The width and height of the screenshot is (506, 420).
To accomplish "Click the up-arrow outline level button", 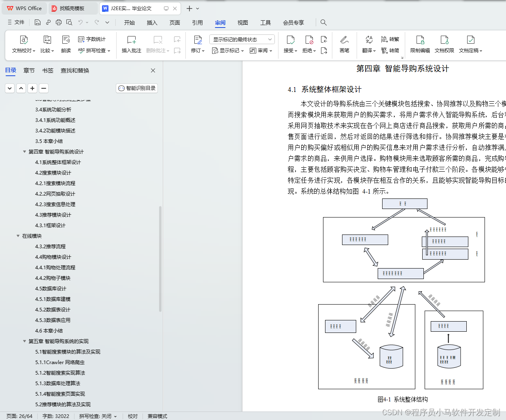I will coord(21,88).
